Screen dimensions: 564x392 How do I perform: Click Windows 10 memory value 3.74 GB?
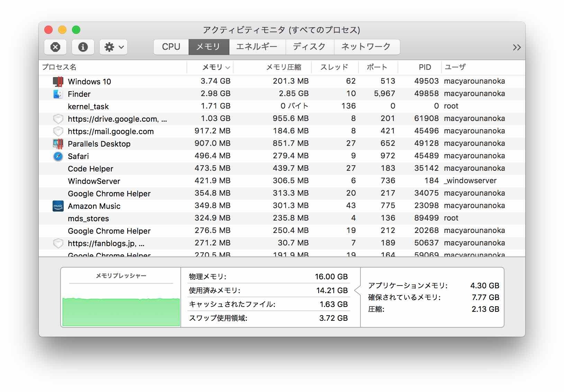215,81
